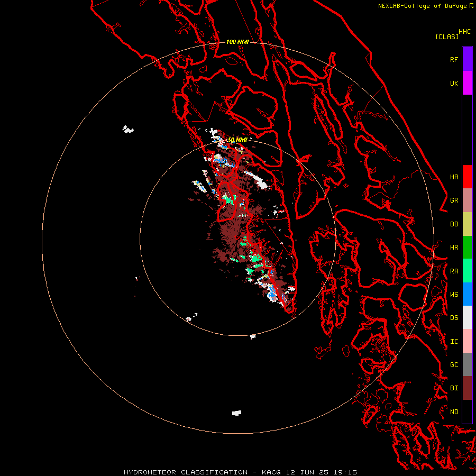Click the BI brown legend swatch

467,388
